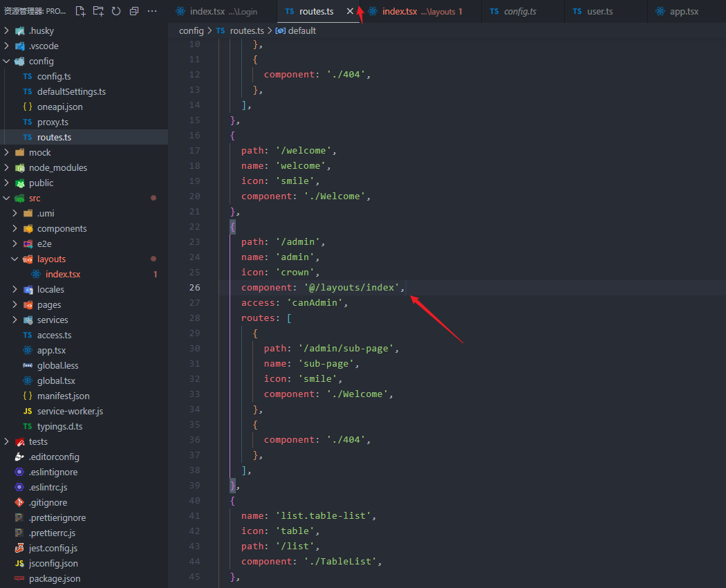Open the explorer more actions menu
The image size is (726, 588).
(x=152, y=11)
